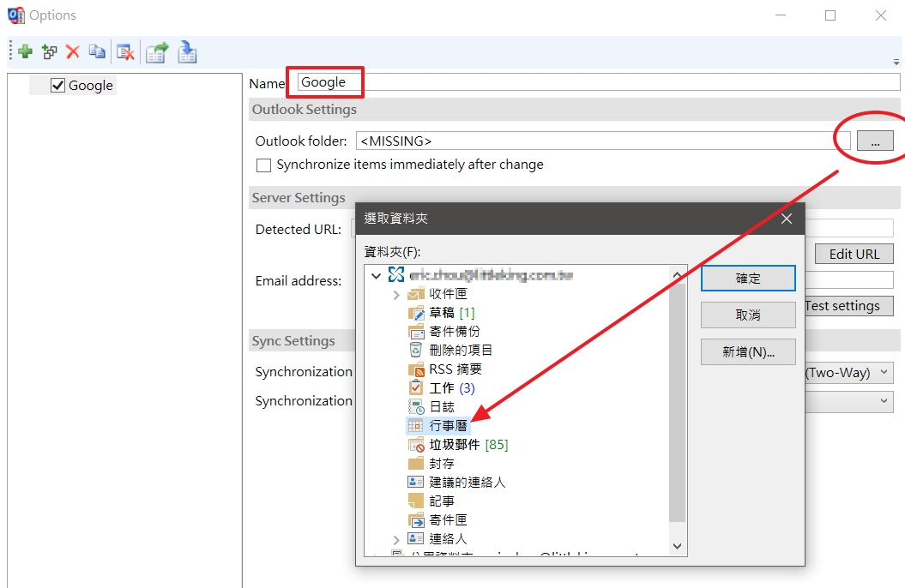Click the Test settings button
Image resolution: width=905 pixels, height=588 pixels.
pyautogui.click(x=849, y=305)
